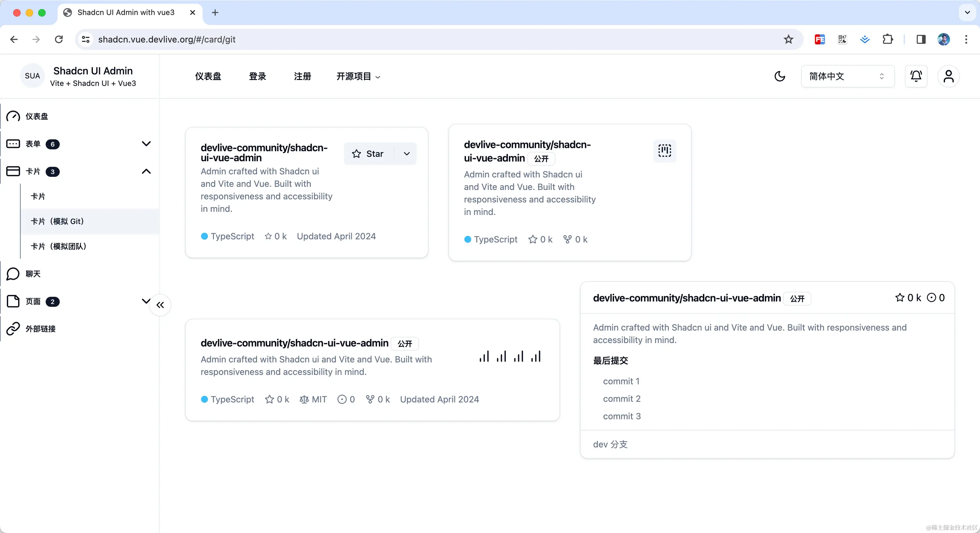Image resolution: width=980 pixels, height=533 pixels.
Task: Collapse the 卡片 sidebar group
Action: [x=146, y=171]
